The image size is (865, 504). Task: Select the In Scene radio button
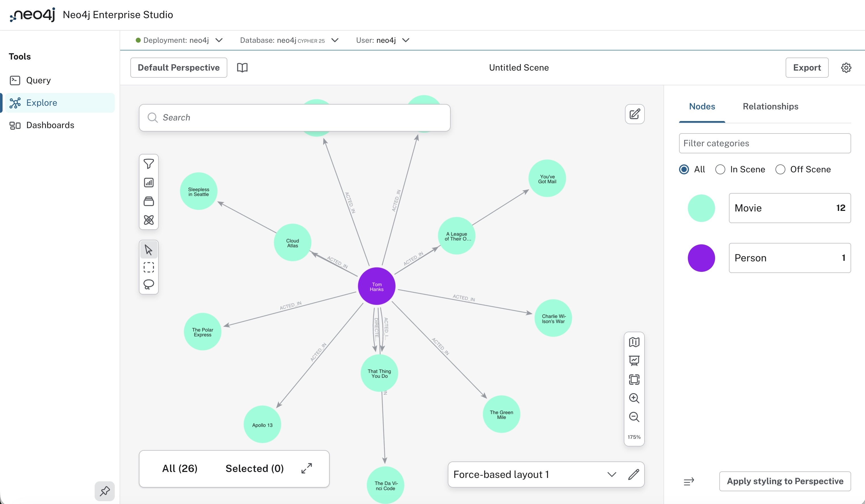720,169
